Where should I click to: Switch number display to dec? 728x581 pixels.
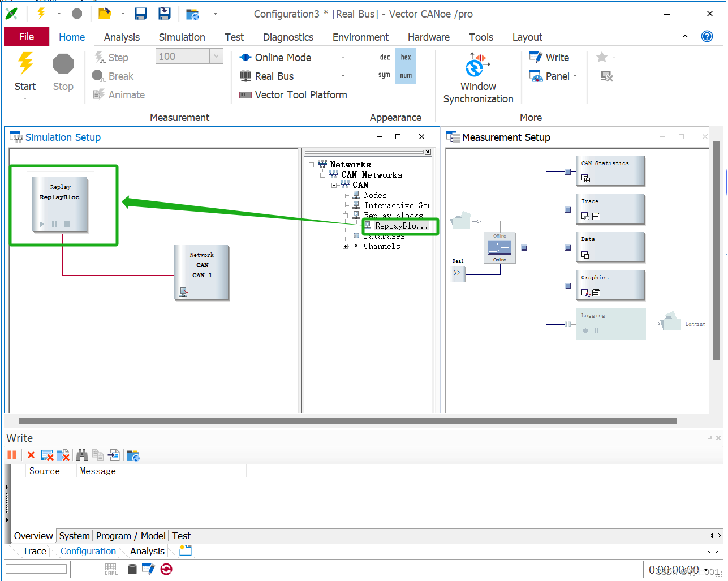click(385, 57)
